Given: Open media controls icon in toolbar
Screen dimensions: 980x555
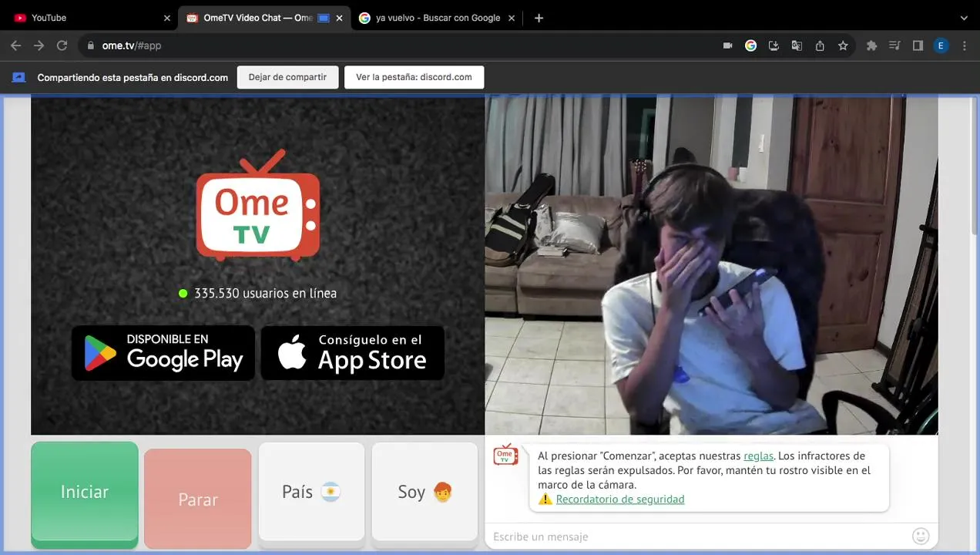Looking at the screenshot, I should point(894,45).
